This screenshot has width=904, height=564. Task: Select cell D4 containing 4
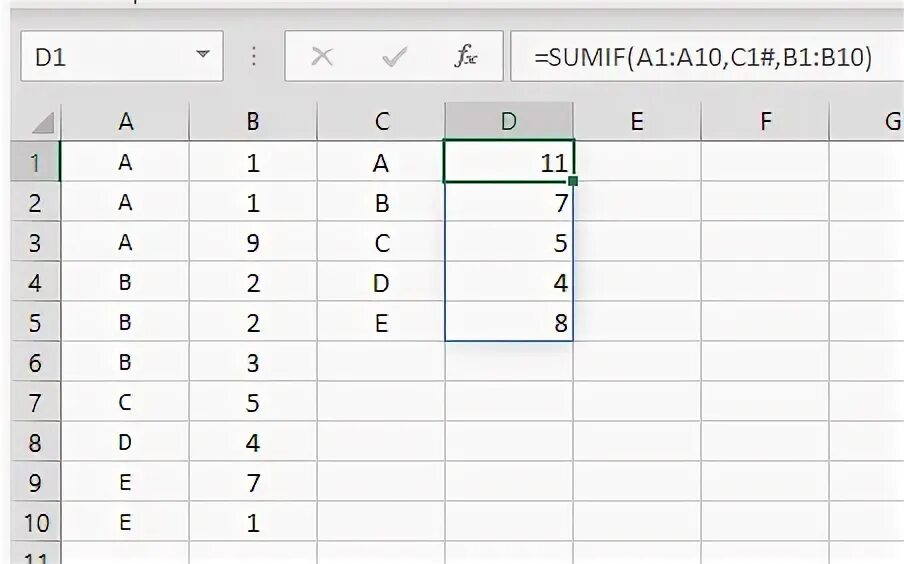[x=509, y=282]
